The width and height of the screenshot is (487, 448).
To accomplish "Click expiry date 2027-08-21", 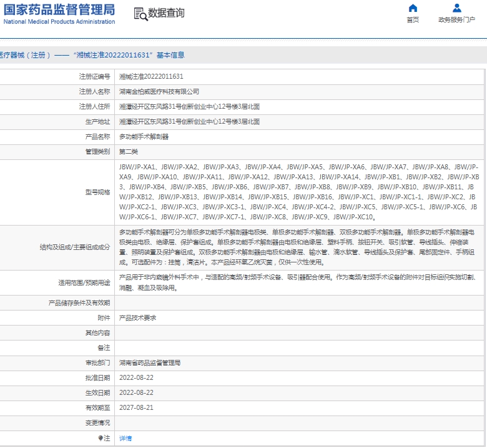I will [x=136, y=407].
